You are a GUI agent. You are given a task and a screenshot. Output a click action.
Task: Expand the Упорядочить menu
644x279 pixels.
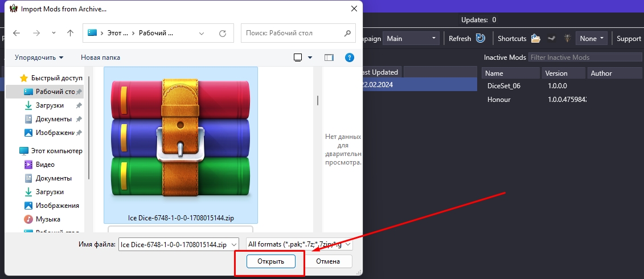pos(39,58)
